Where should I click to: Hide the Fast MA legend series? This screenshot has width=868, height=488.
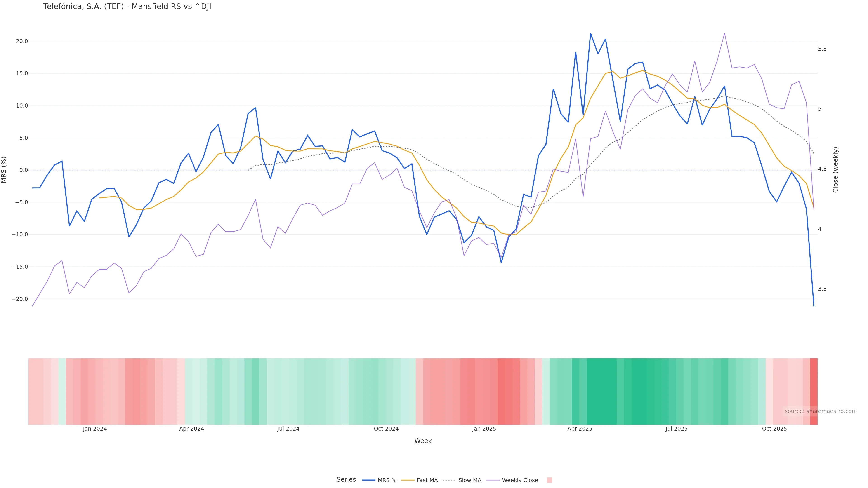click(x=420, y=480)
